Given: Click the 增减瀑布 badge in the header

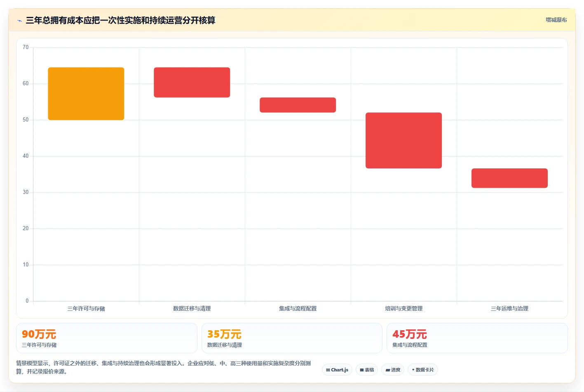Looking at the screenshot, I should [556, 20].
